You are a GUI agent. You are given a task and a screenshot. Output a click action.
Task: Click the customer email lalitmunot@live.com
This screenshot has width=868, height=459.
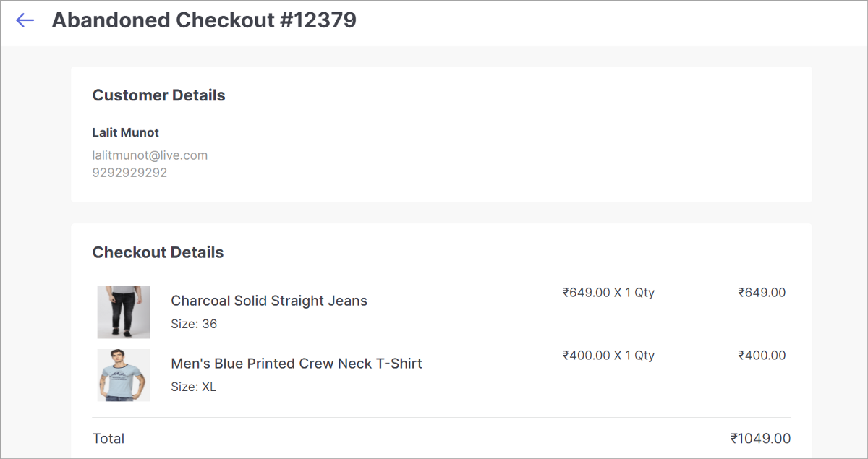[x=150, y=155]
